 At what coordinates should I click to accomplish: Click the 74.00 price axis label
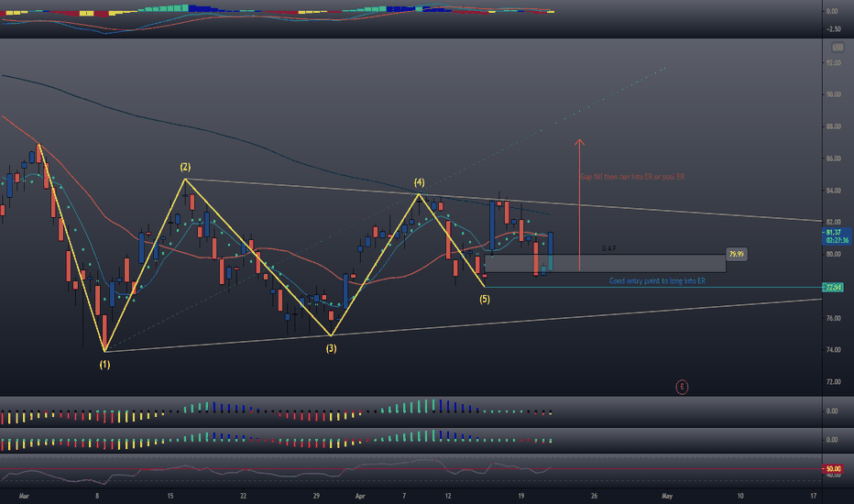click(x=833, y=350)
